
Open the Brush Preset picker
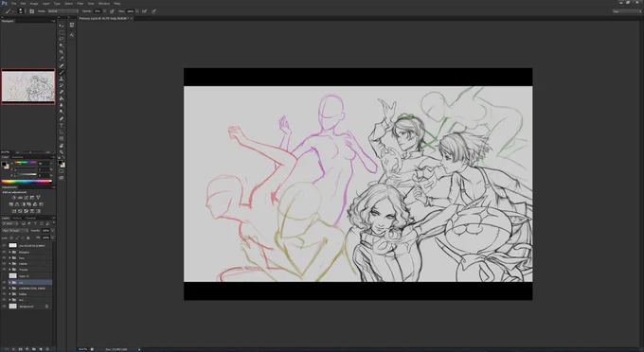pos(21,11)
